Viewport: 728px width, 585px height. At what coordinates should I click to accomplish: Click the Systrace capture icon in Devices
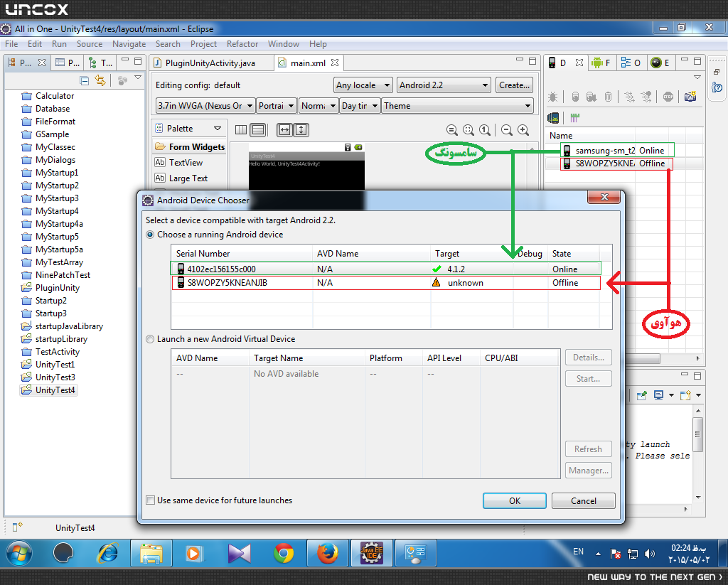[x=574, y=118]
